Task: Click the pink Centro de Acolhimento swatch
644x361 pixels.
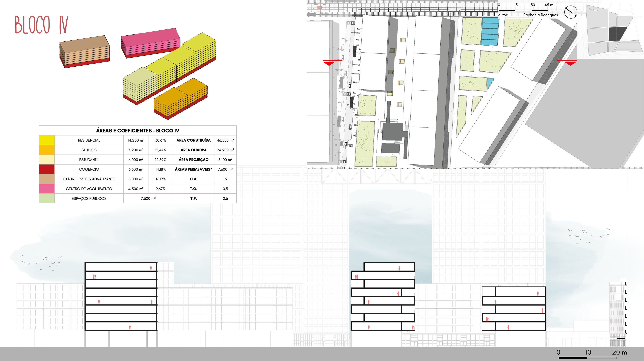Action: click(x=47, y=189)
